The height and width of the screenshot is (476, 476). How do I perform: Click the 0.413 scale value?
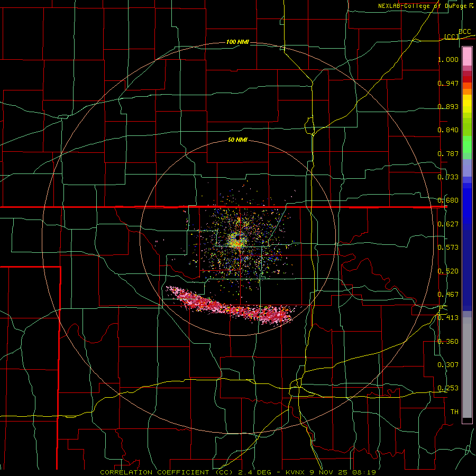448,318
